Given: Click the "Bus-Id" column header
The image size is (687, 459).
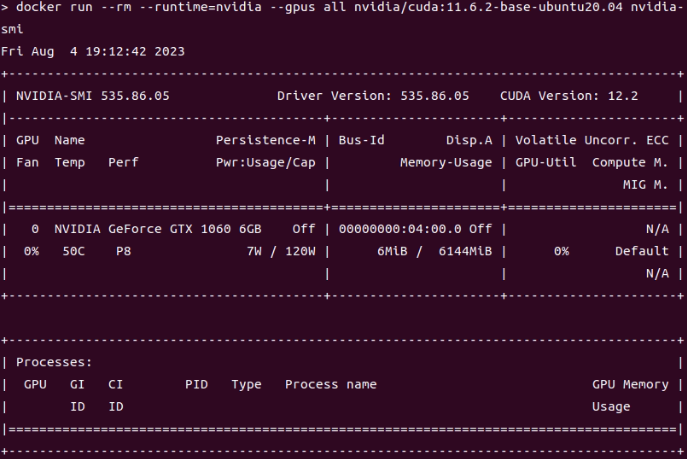Looking at the screenshot, I should click(361, 140).
